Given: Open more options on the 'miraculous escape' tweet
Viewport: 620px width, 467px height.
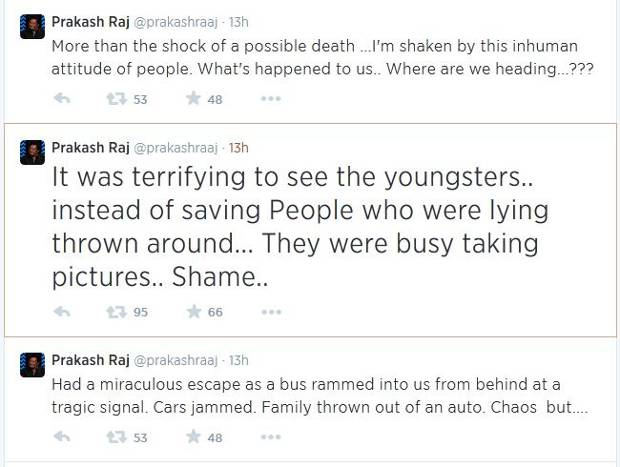Looking at the screenshot, I should click(x=270, y=437).
